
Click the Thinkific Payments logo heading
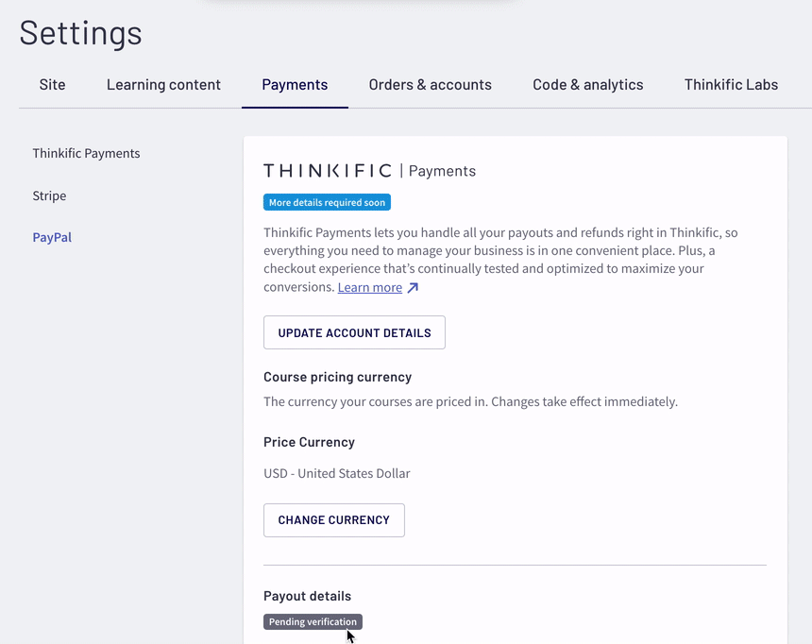[x=369, y=171]
